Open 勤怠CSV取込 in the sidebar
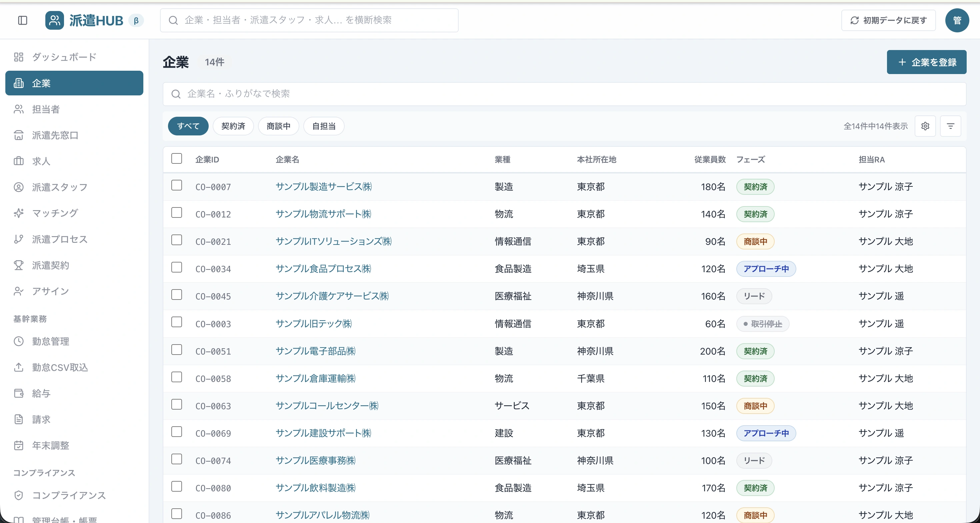Screen dimensions: 980x523 pyautogui.click(x=74, y=367)
